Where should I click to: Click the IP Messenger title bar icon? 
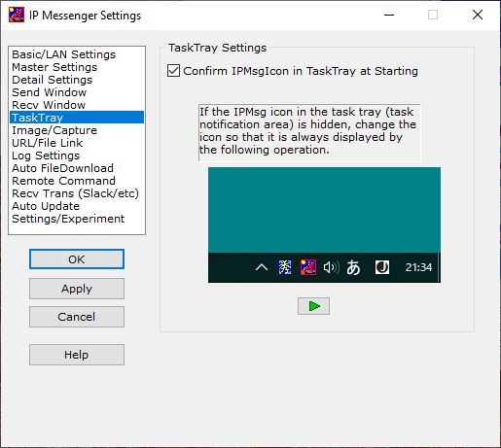click(17, 15)
